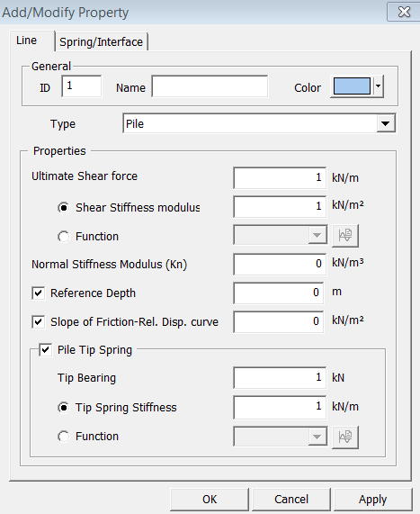
Task: Switch to the Spring/Interface tab
Action: (x=102, y=42)
